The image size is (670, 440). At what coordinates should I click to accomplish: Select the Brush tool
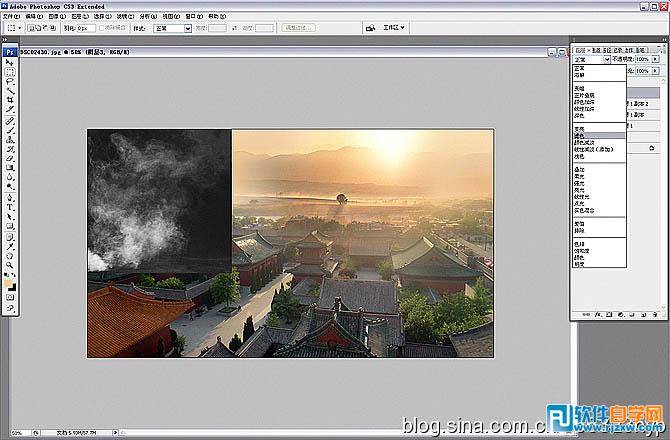click(10, 131)
